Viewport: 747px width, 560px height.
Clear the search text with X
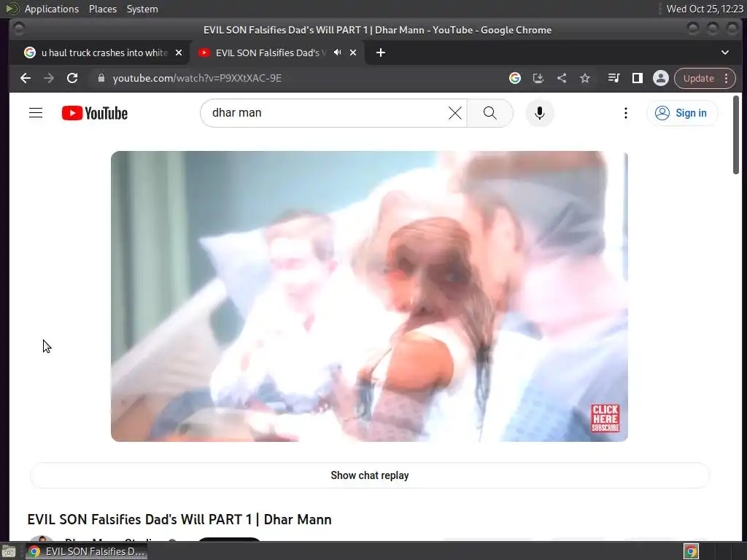[455, 113]
